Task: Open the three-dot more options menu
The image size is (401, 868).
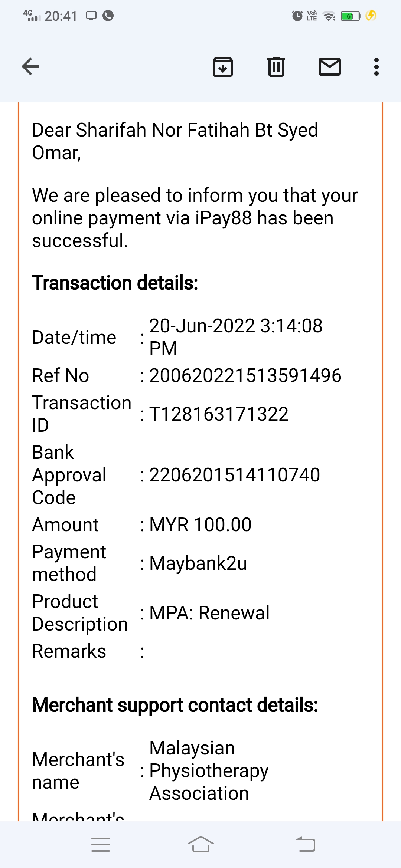Action: pyautogui.click(x=376, y=67)
